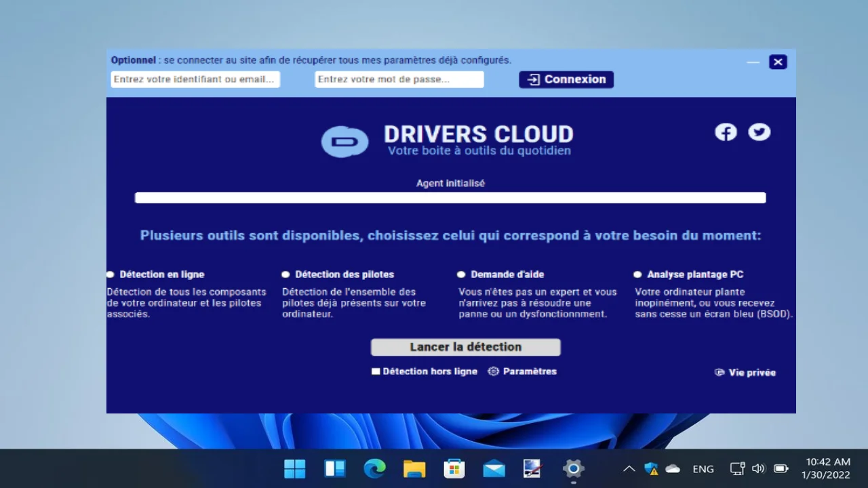Click the 'Vous n'êtes pas un expert' description
The width and height of the screenshot is (868, 488).
coord(538,303)
